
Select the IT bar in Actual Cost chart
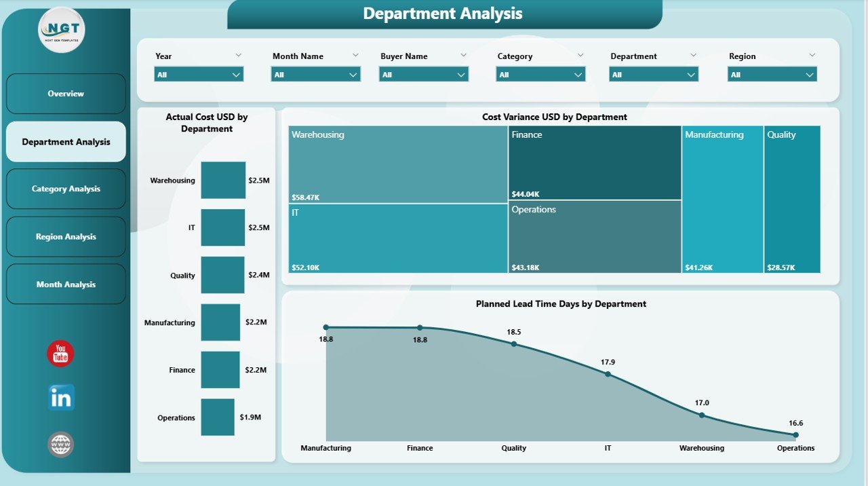point(222,227)
